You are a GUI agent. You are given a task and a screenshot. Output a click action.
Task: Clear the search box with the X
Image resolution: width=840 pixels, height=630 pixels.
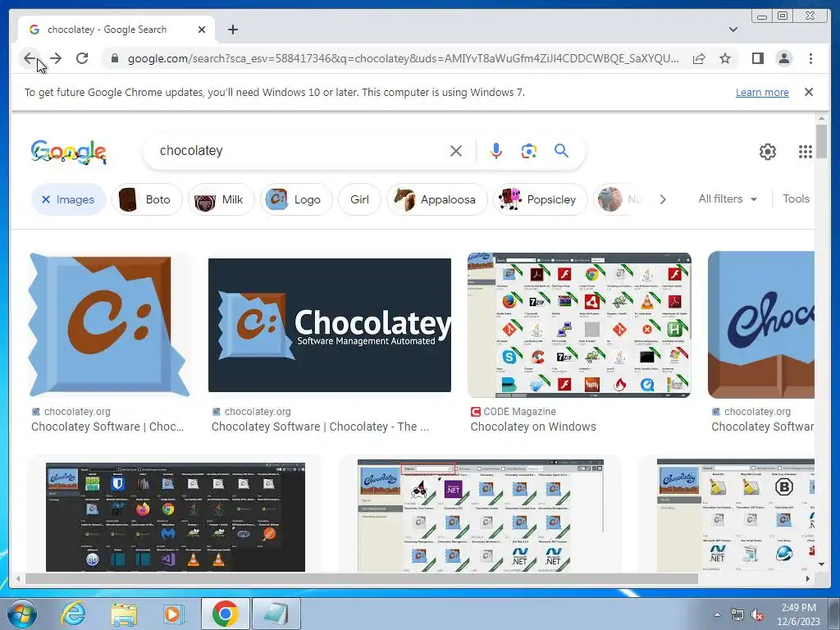(x=456, y=151)
